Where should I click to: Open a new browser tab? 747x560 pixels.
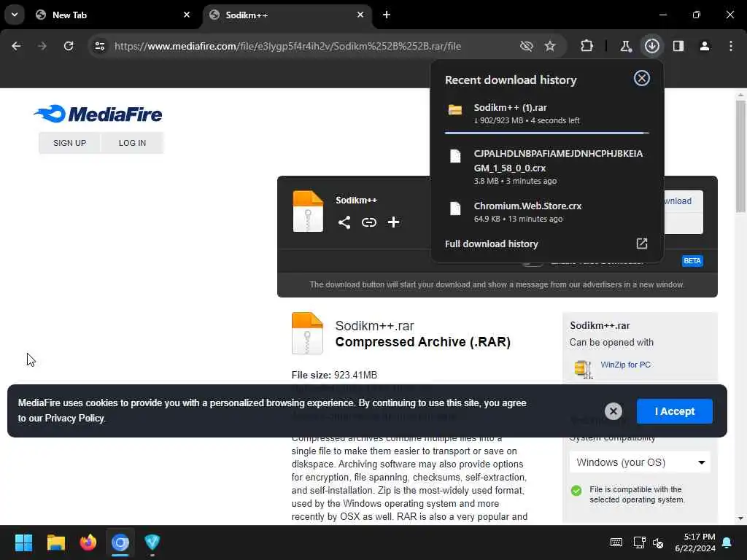pos(387,15)
